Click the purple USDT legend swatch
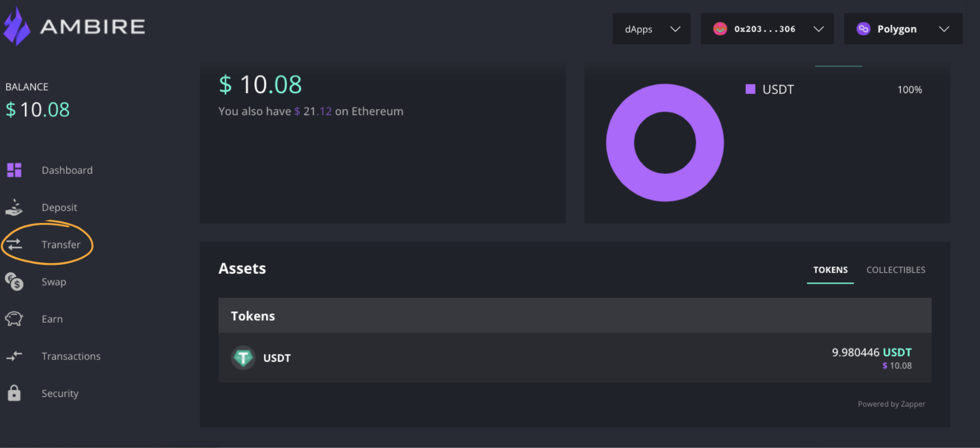 coord(750,89)
